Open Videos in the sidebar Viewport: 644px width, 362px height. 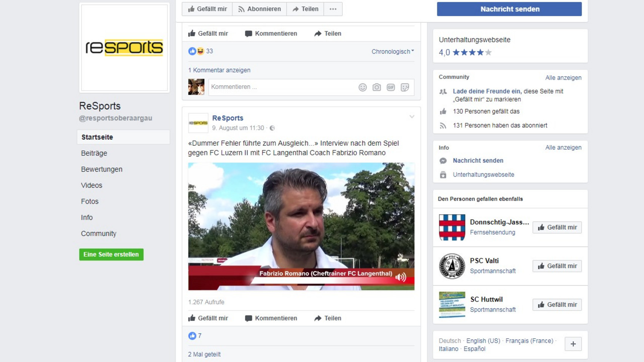tap(91, 185)
